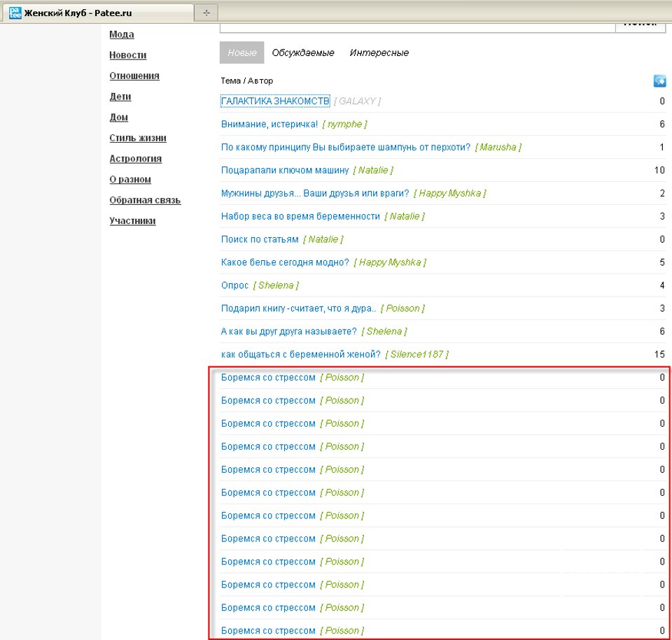Open the Отношения category
The height and width of the screenshot is (640, 672).
pos(134,76)
